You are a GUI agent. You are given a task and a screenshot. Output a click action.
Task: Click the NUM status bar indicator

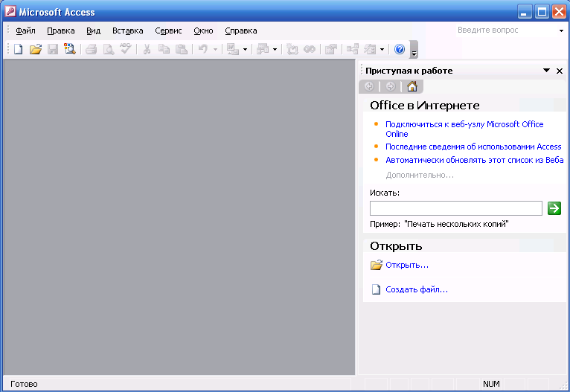491,384
